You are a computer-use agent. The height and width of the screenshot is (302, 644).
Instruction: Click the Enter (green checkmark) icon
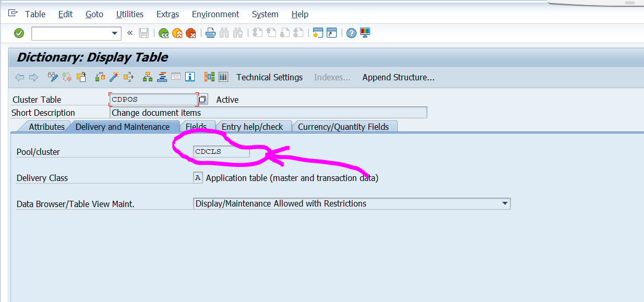(x=19, y=33)
